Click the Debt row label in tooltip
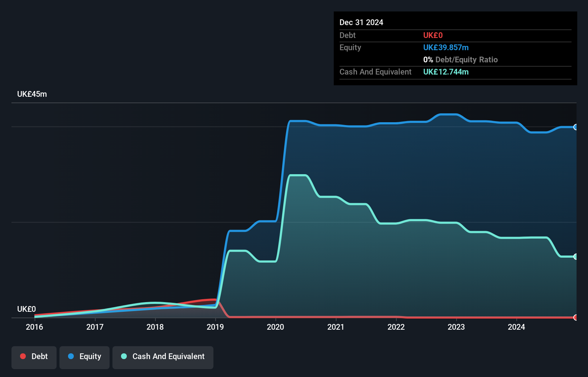The image size is (588, 377). [347, 35]
